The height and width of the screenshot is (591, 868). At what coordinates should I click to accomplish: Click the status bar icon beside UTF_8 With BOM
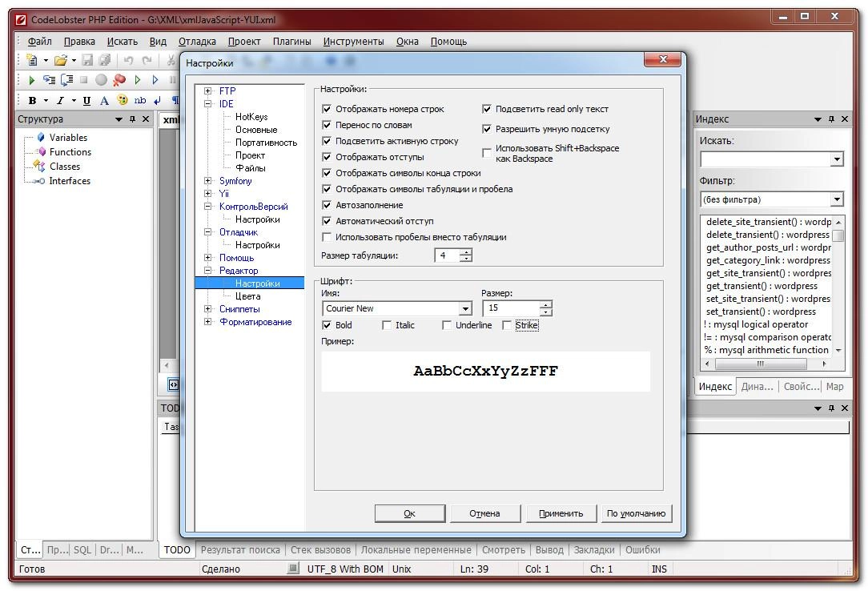click(x=293, y=569)
